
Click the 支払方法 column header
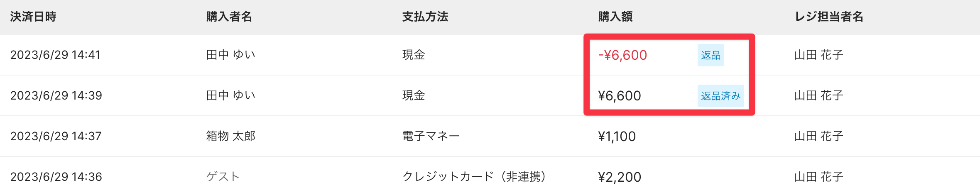(425, 17)
